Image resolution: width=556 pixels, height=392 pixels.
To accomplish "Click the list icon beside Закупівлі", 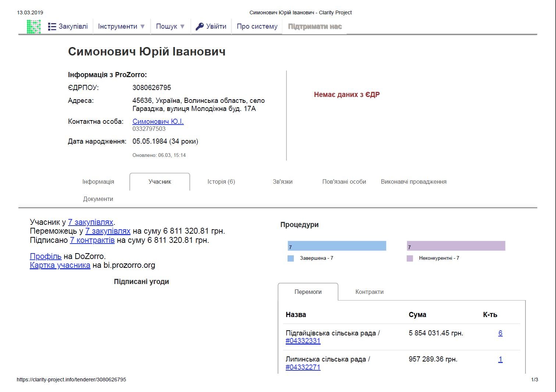I will click(52, 27).
